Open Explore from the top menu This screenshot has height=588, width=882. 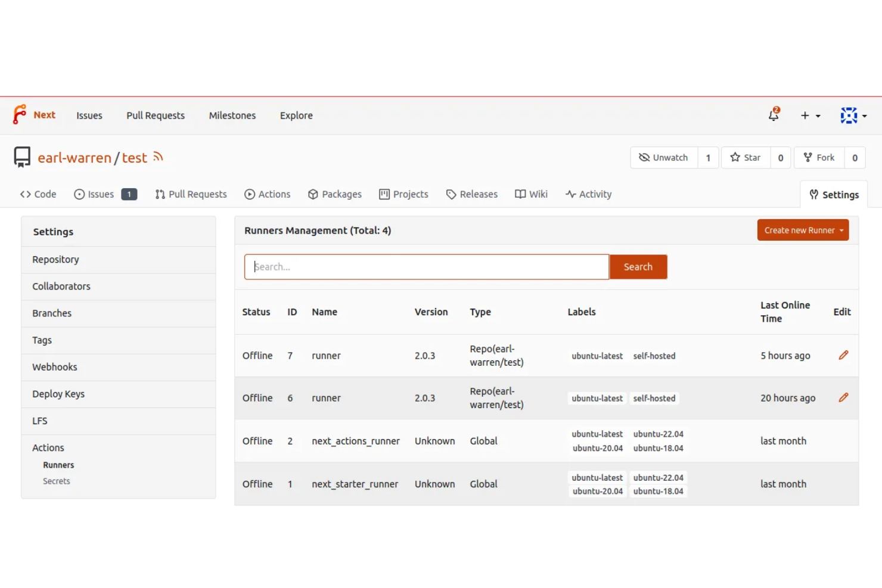tap(296, 116)
